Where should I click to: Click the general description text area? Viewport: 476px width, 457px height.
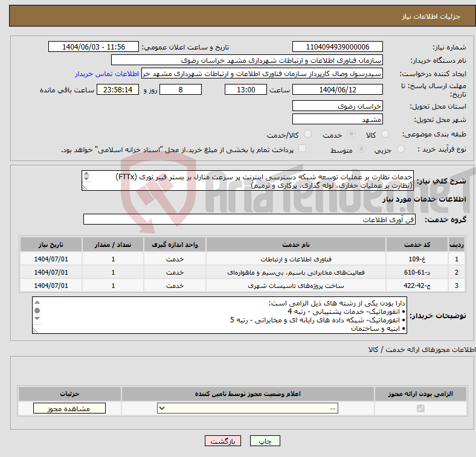tap(248, 181)
